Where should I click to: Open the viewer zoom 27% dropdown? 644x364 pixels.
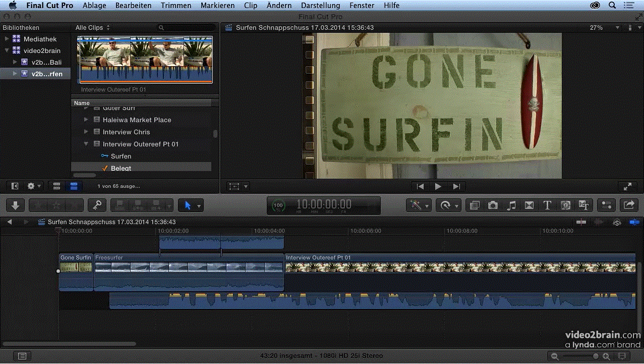click(605, 28)
